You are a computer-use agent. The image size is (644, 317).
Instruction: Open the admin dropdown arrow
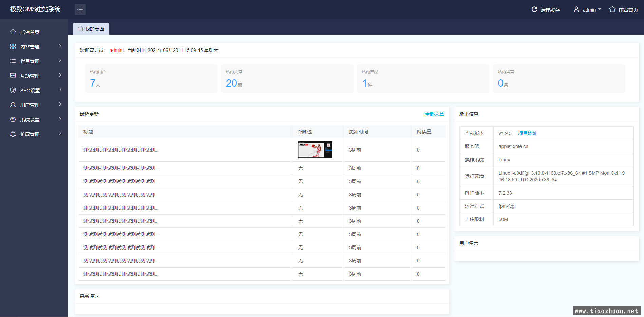point(600,9)
